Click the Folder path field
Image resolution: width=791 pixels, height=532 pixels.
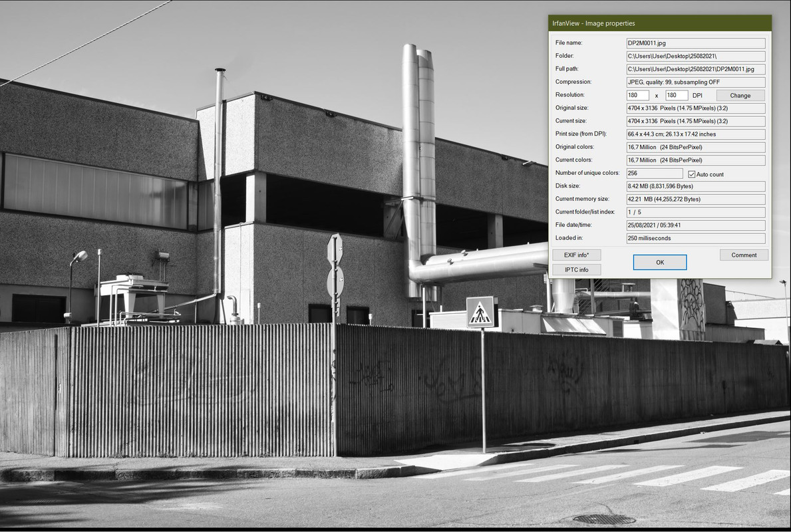pyautogui.click(x=696, y=57)
